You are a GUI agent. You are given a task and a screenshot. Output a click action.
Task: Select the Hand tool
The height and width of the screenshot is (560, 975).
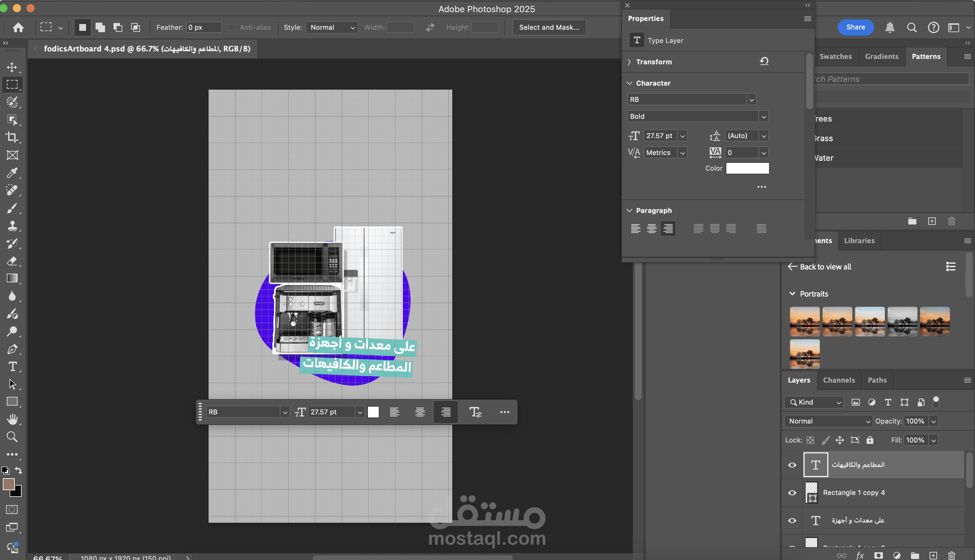click(x=12, y=419)
